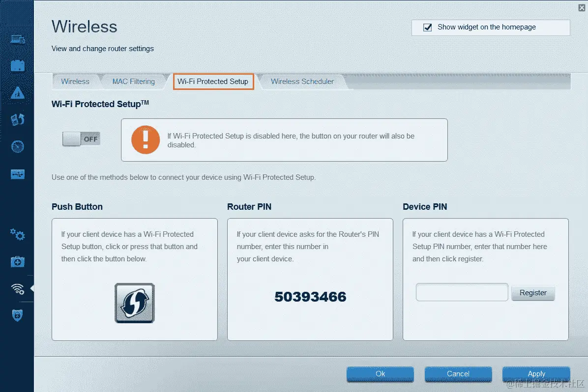Click the Push Button heading
The image size is (588, 392).
point(77,207)
